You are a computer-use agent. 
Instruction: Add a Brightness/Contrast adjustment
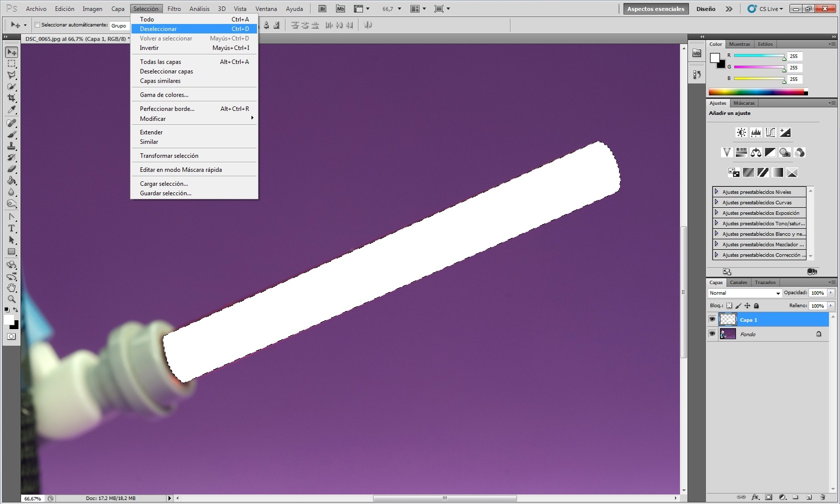click(741, 132)
